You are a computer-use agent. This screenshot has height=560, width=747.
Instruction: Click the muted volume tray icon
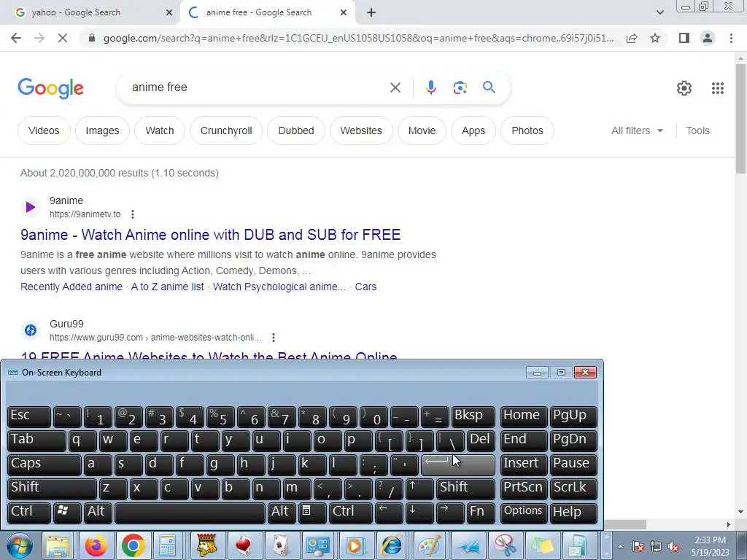coord(673,547)
